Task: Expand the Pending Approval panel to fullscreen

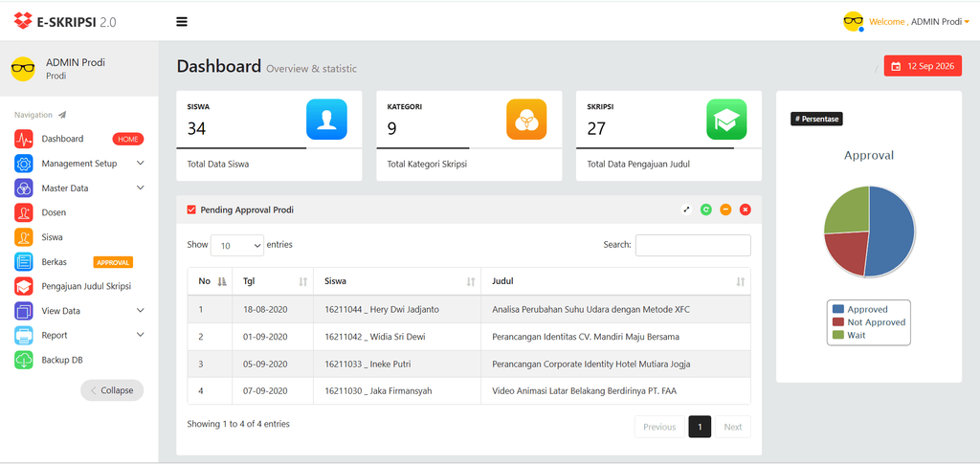Action: 687,210
